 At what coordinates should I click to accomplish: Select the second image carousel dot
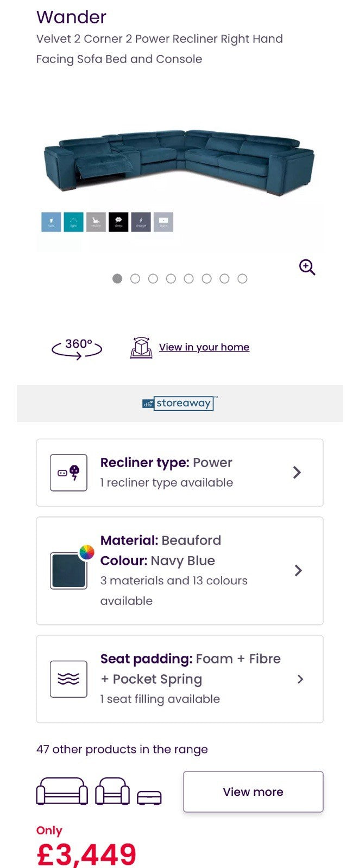click(135, 279)
